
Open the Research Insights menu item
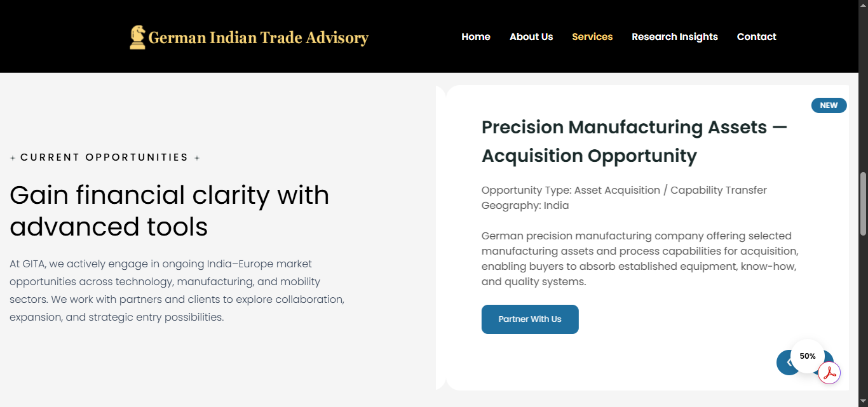[674, 37]
